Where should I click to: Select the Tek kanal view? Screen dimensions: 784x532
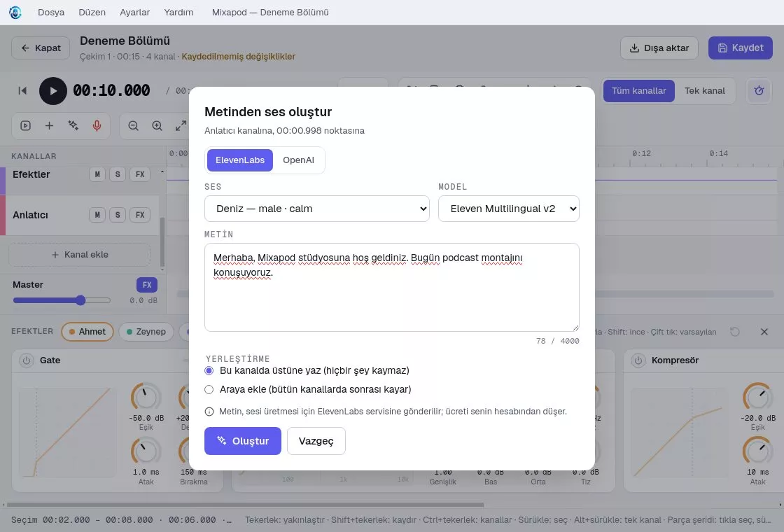[x=704, y=91]
